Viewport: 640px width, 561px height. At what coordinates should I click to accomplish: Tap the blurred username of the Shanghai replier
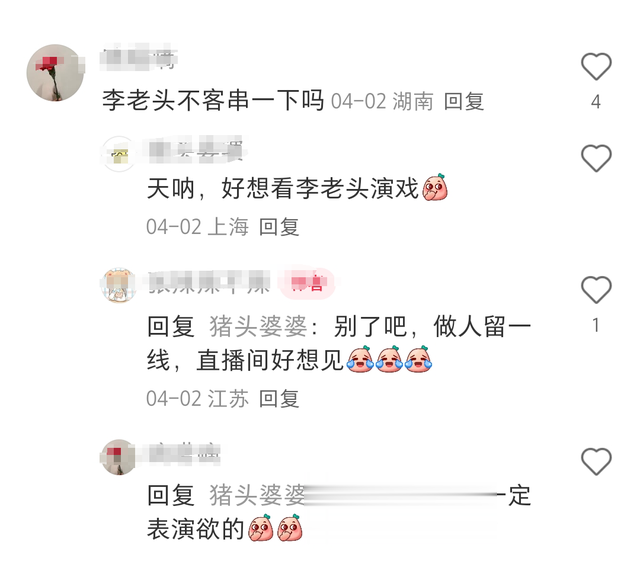196,149
